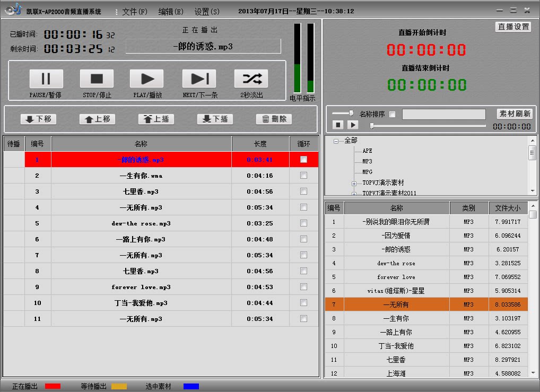Screen dimensions: 540x392
Task: Expand the TOPVJ演示素材 tree node
Action: 354,184
